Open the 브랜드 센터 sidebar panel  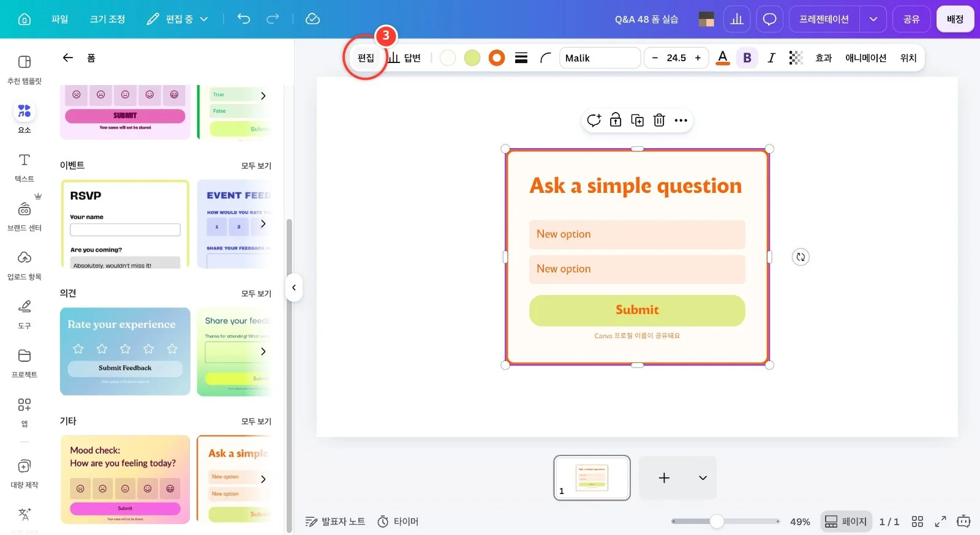point(24,215)
